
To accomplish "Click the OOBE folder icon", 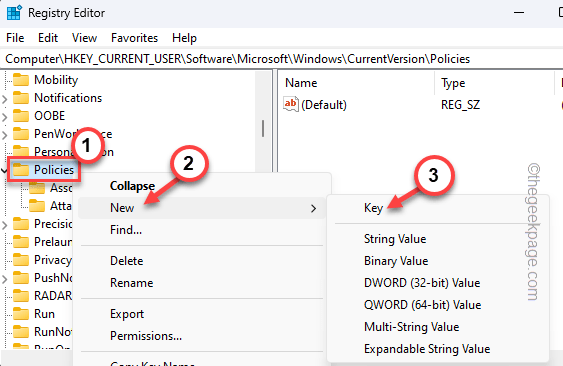I will coord(21,116).
